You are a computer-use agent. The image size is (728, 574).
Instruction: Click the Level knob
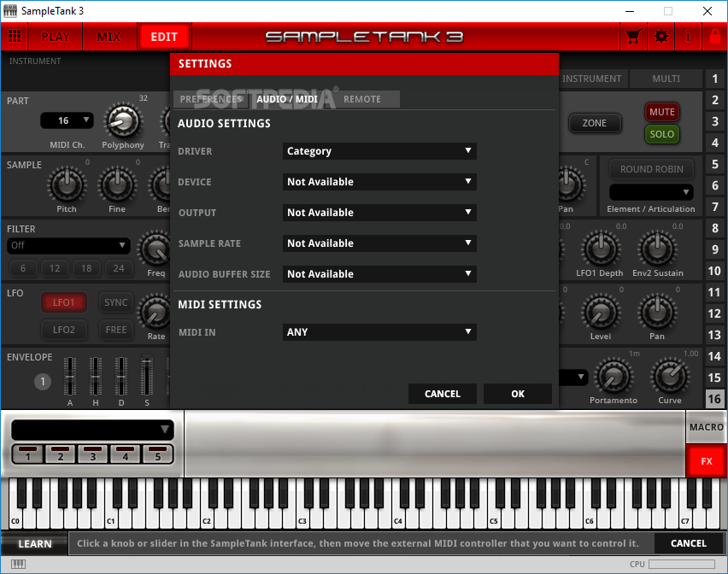coord(601,313)
